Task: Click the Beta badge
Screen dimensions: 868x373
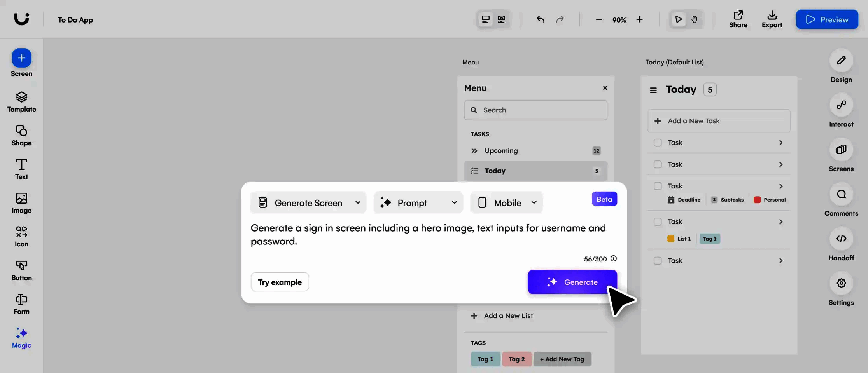Action: [x=604, y=199]
